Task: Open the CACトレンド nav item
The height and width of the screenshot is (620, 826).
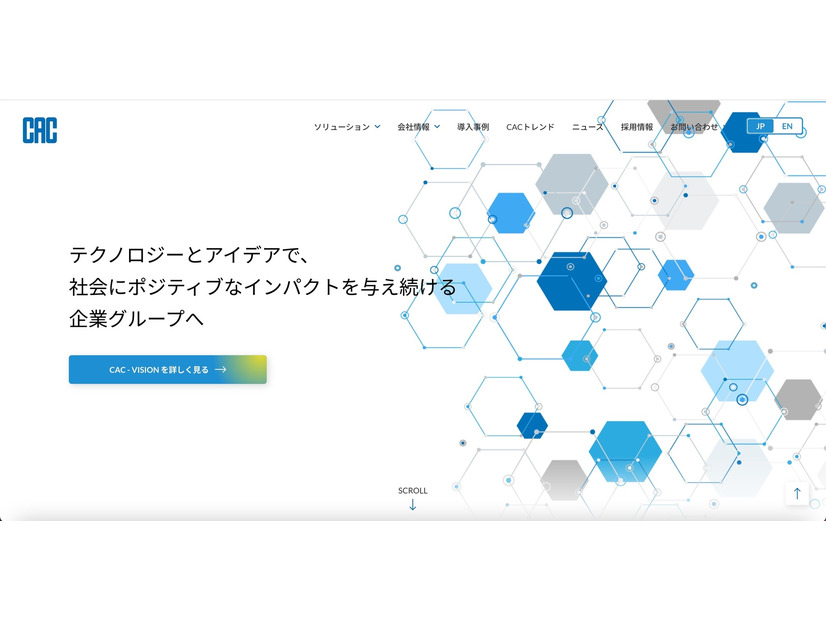Action: (530, 127)
